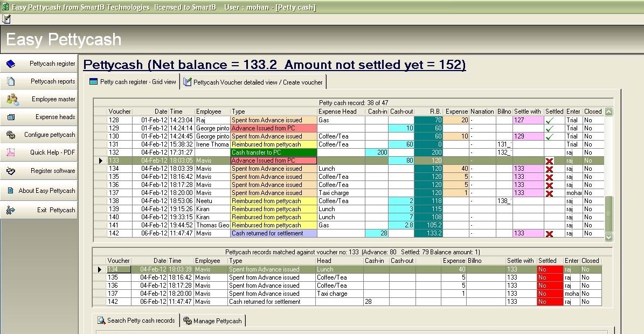644x334 pixels.
Task: Select Exit Pettycash in the sidebar
Action: (39, 210)
